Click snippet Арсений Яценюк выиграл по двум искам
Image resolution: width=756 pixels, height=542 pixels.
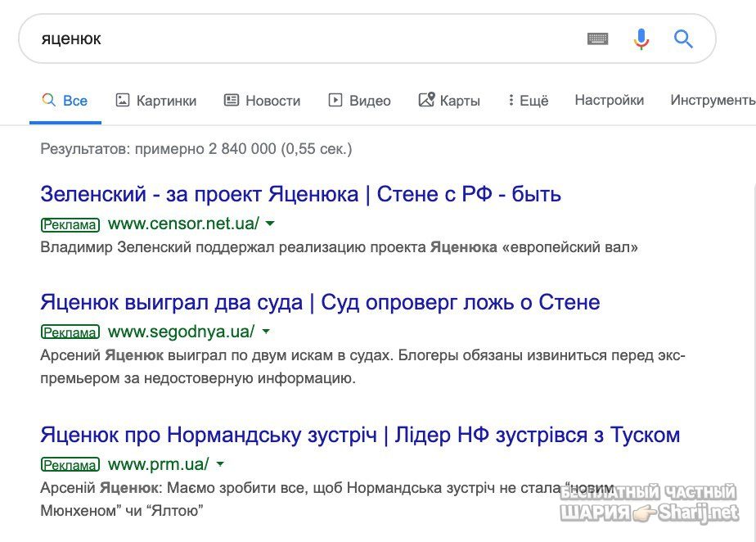click(362, 367)
